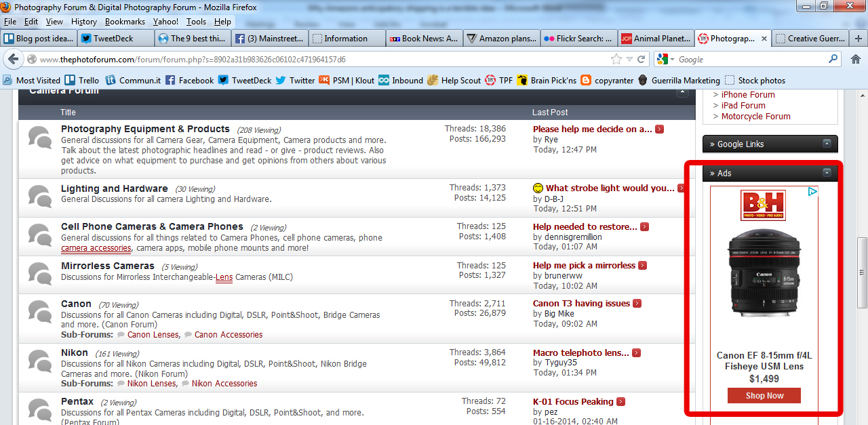The width and height of the screenshot is (868, 425).
Task: Reload page using refresh icon
Action: click(642, 60)
